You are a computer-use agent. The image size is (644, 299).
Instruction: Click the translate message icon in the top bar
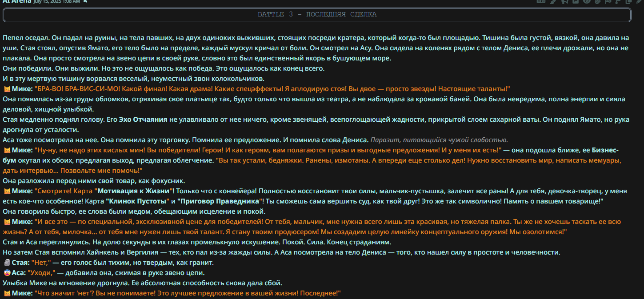[x=540, y=1]
